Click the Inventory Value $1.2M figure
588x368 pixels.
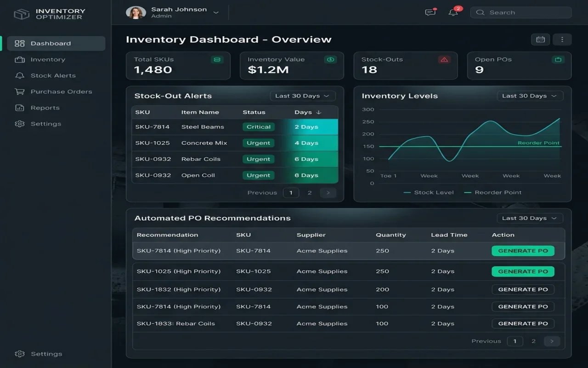[268, 70]
